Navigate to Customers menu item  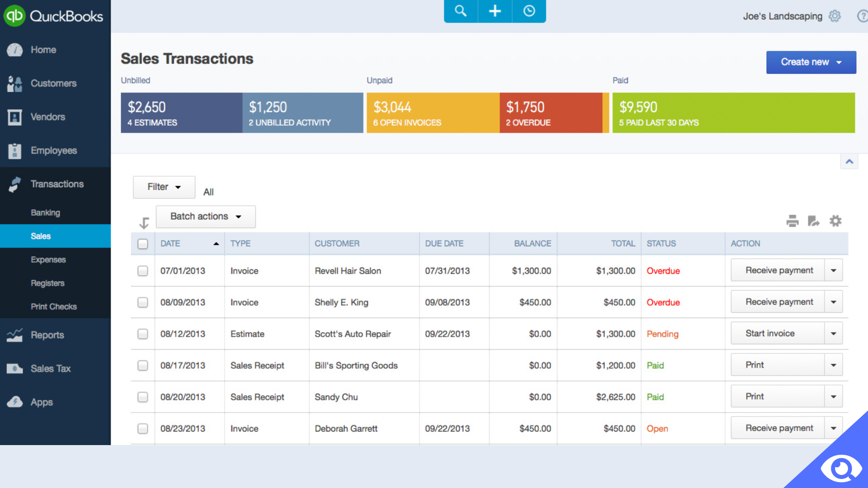pos(54,84)
